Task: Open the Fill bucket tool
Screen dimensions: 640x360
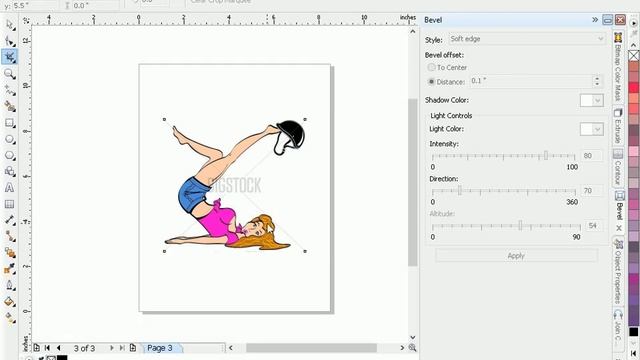Action: pos(9,302)
